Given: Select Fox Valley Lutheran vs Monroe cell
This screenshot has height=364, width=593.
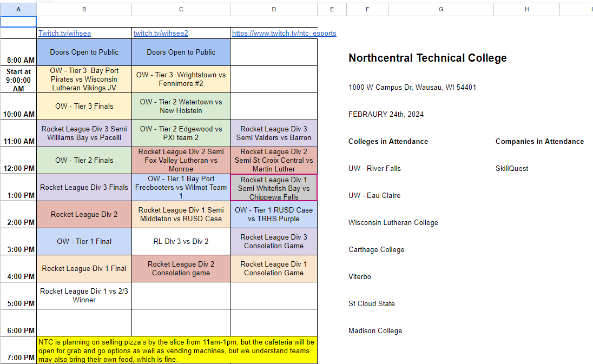Looking at the screenshot, I should pos(181,161).
